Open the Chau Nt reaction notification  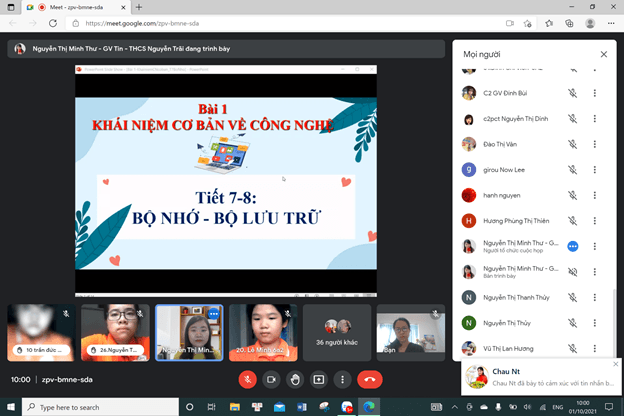click(541, 377)
